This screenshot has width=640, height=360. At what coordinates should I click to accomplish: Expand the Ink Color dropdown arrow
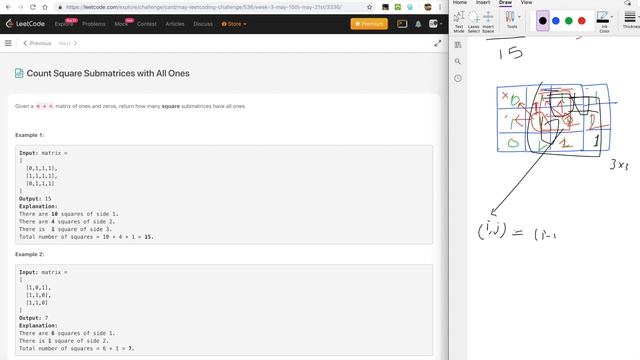point(612,17)
